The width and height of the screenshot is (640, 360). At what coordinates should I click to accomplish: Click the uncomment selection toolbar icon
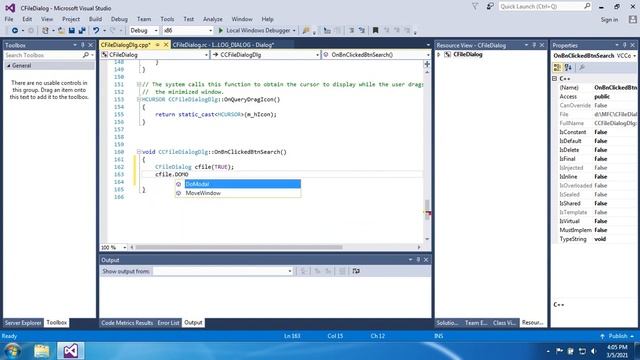point(362,31)
